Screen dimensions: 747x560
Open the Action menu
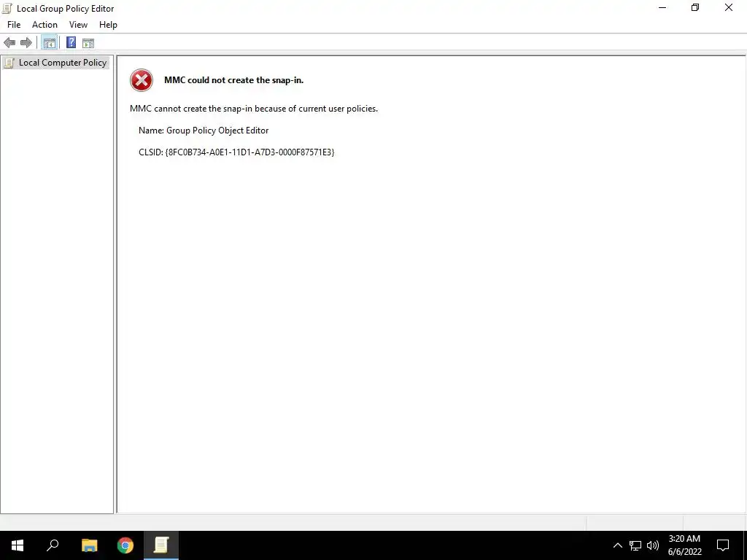(44, 25)
